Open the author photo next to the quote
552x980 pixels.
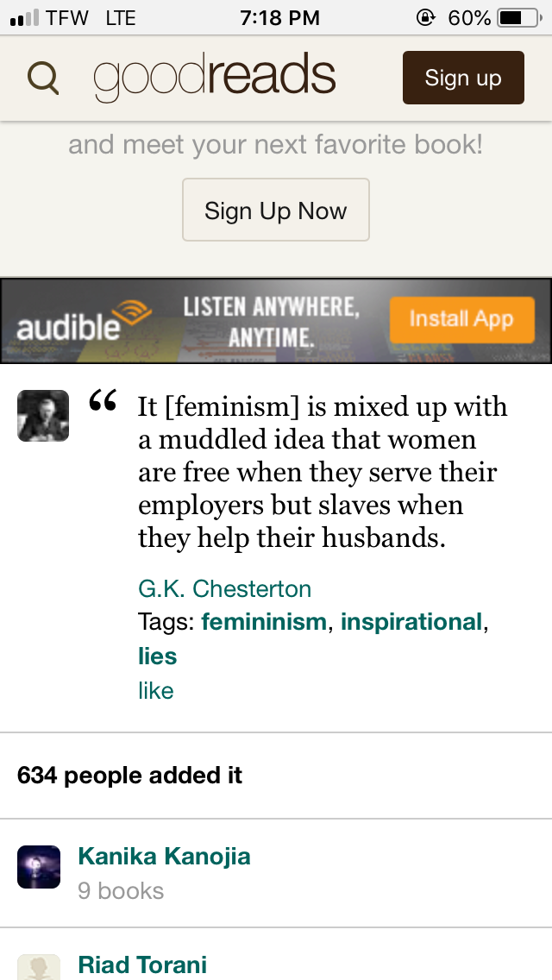coord(43,416)
